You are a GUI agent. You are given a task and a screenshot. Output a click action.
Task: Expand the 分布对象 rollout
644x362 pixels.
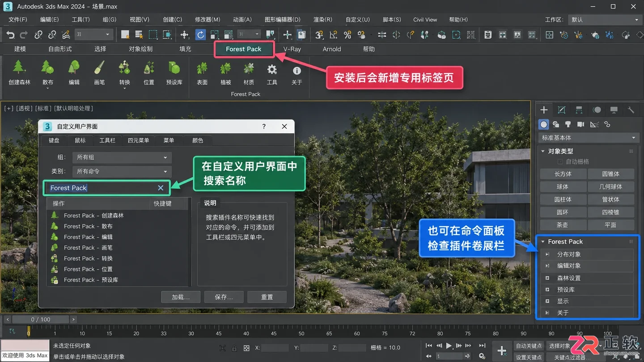[587, 254]
